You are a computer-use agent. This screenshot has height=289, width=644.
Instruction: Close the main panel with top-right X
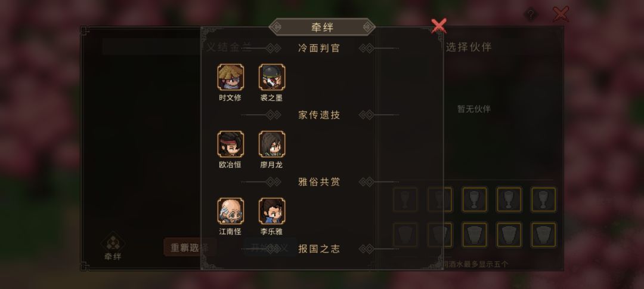pyautogui.click(x=561, y=14)
